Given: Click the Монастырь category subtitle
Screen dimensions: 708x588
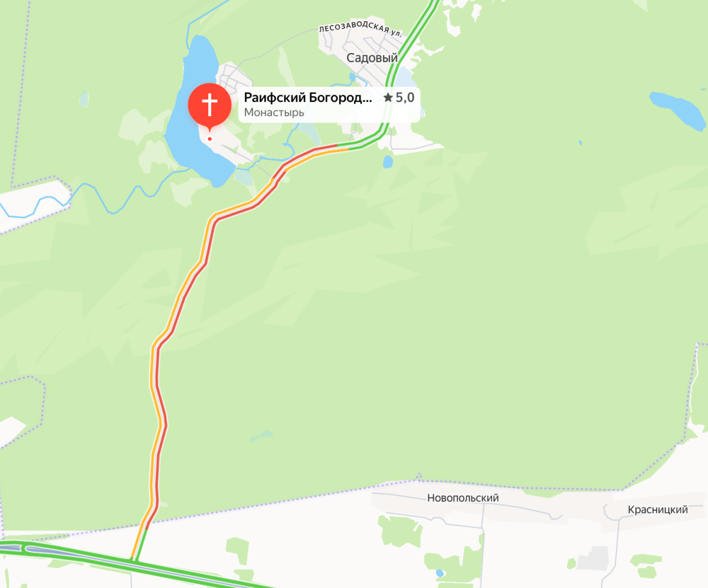Looking at the screenshot, I should [274, 112].
